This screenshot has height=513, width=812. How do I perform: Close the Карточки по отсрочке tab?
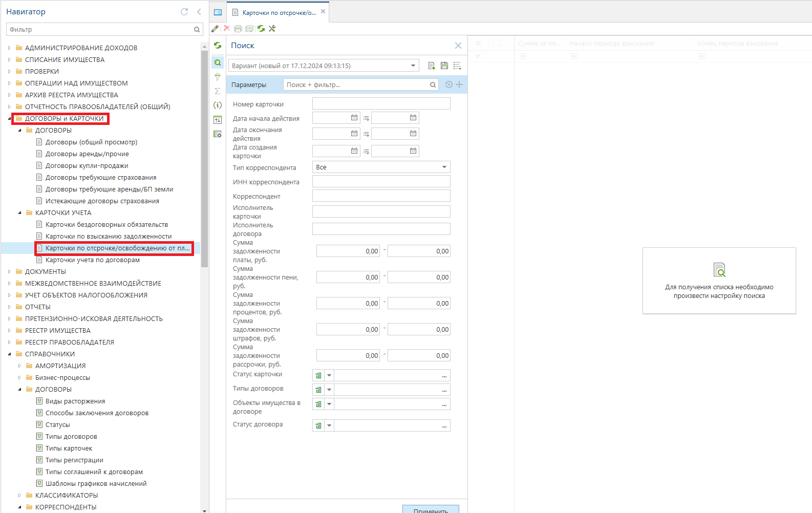tap(323, 11)
